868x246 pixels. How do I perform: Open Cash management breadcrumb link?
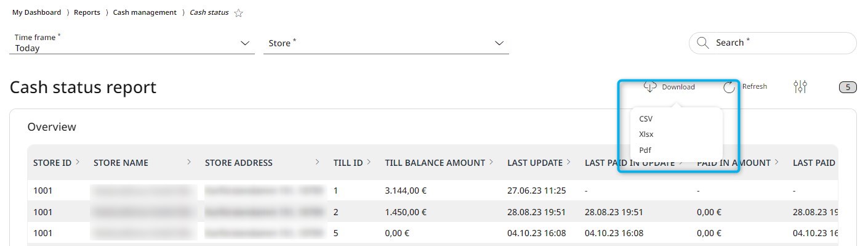pos(145,12)
